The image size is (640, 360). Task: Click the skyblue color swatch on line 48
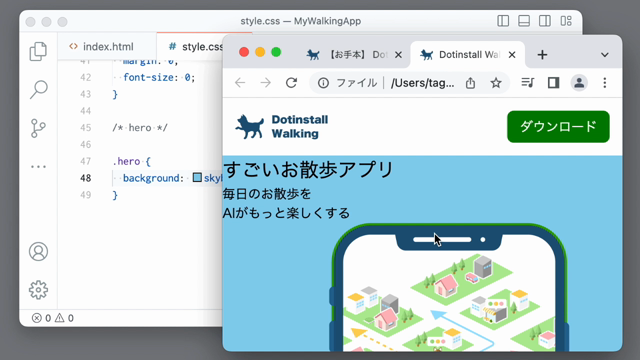pos(197,178)
